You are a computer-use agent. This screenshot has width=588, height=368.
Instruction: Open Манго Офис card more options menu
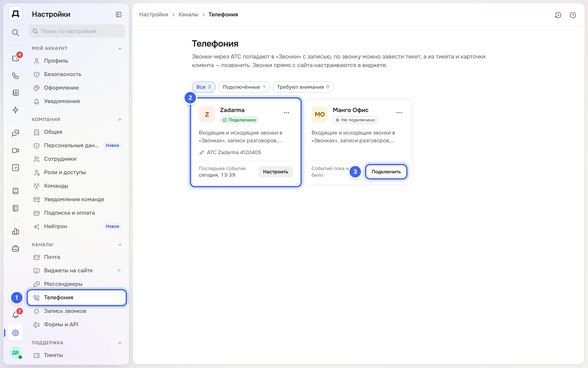399,112
